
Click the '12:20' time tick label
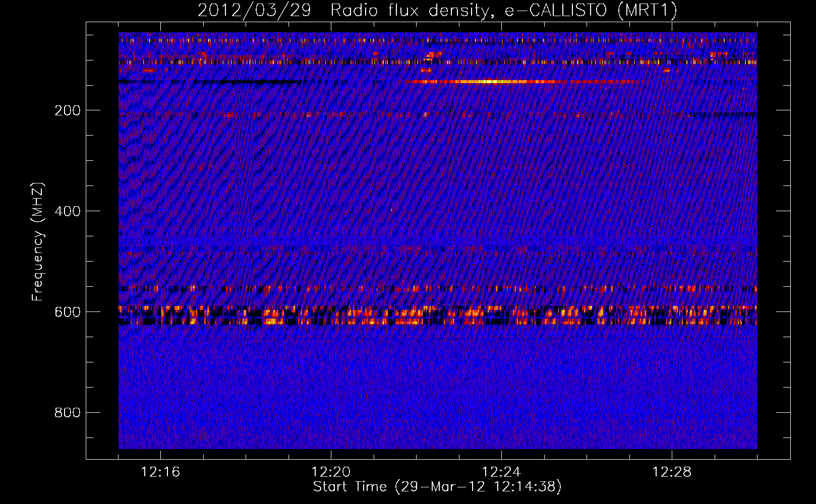coord(331,472)
